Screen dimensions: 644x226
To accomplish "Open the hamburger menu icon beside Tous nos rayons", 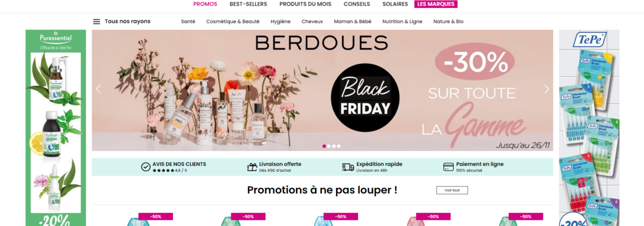I will pos(97,21).
